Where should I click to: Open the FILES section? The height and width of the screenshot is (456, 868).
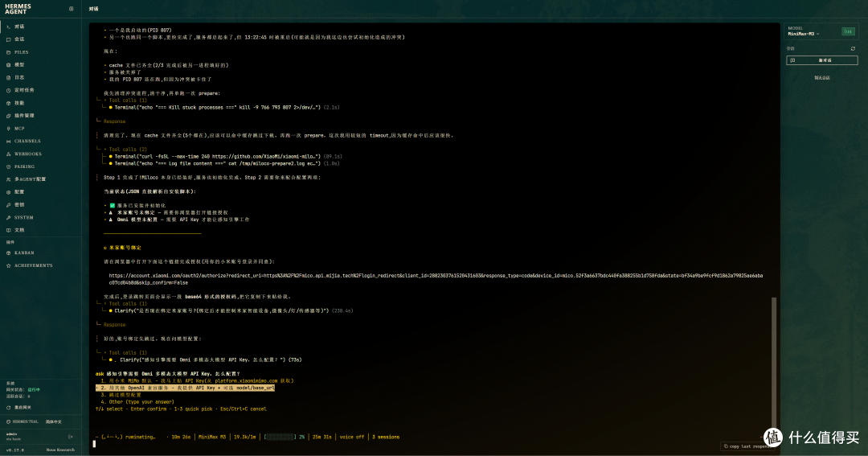tap(40, 52)
